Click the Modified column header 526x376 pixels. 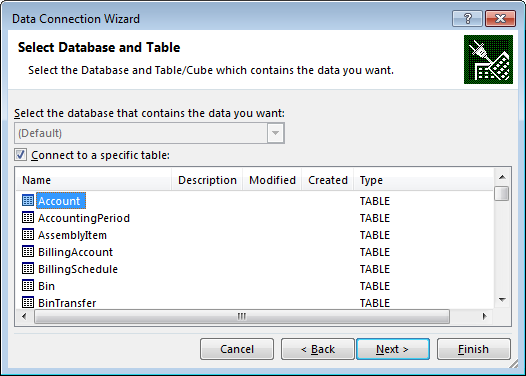pyautogui.click(x=272, y=180)
